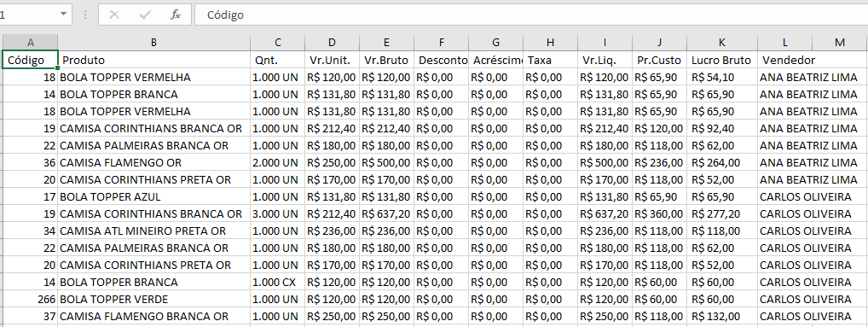Click CARLOS OLIVEIRA in BOLA TOPPER AZUL row

[x=806, y=196]
